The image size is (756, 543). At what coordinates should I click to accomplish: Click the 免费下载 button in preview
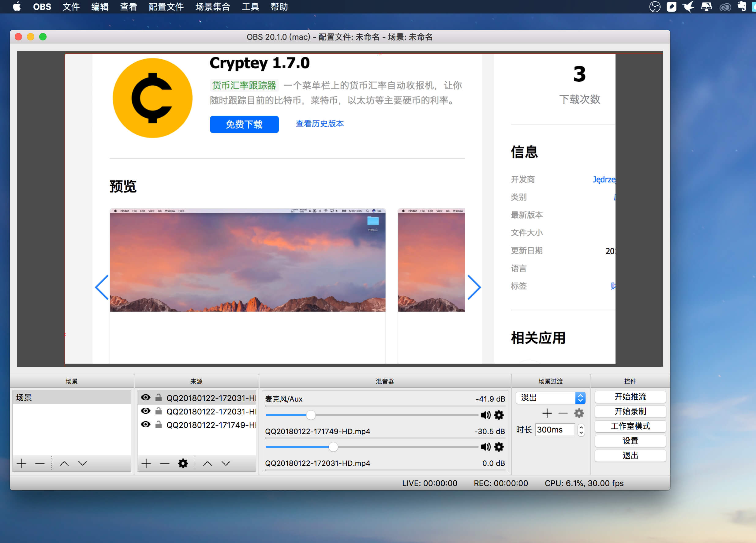click(244, 124)
